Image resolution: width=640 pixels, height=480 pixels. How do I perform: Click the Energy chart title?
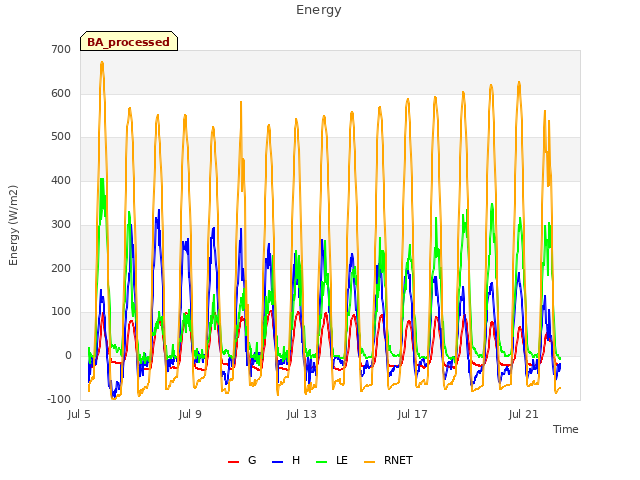[319, 10]
